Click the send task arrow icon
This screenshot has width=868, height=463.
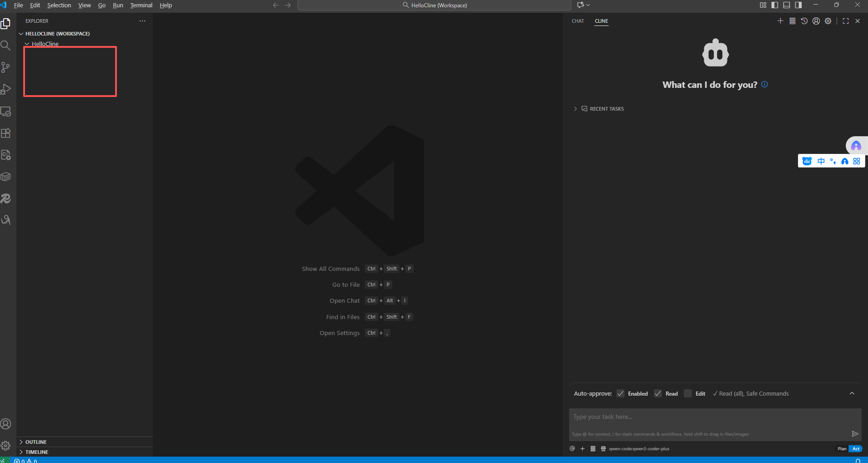[x=855, y=434]
